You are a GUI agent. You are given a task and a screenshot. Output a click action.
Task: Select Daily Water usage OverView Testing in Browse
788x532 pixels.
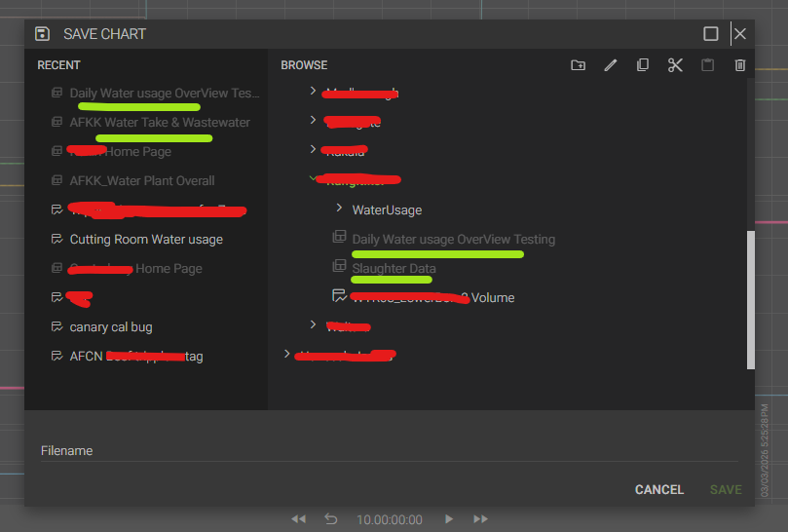(453, 240)
